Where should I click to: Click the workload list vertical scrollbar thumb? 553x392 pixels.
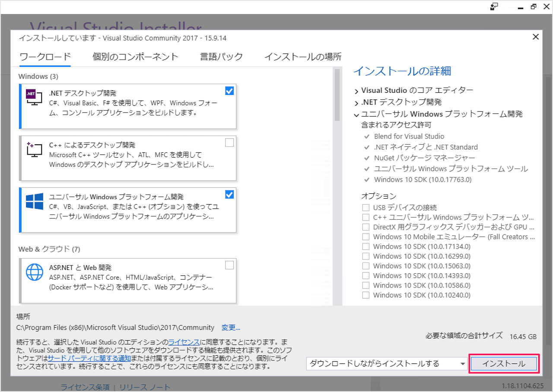tap(337, 95)
